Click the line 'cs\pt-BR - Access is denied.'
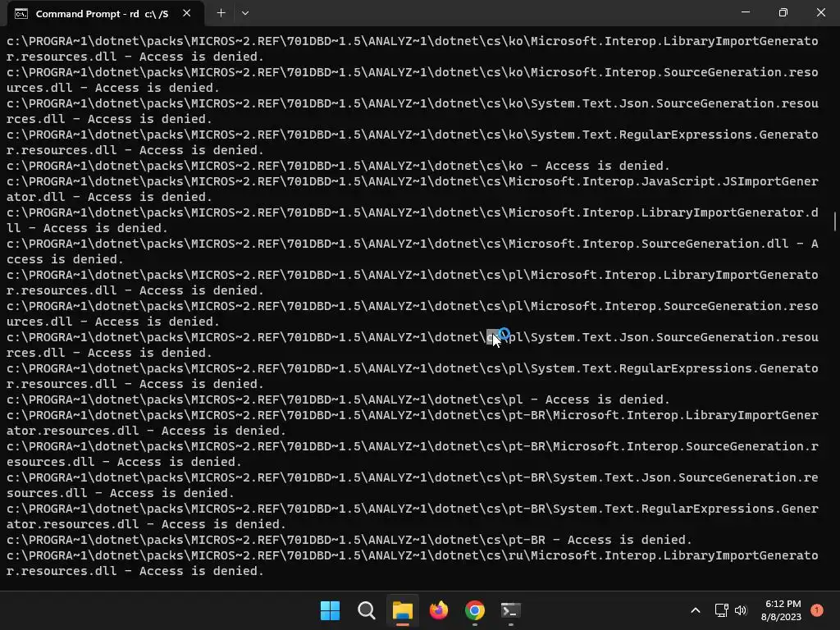This screenshot has width=840, height=630. coord(349,540)
